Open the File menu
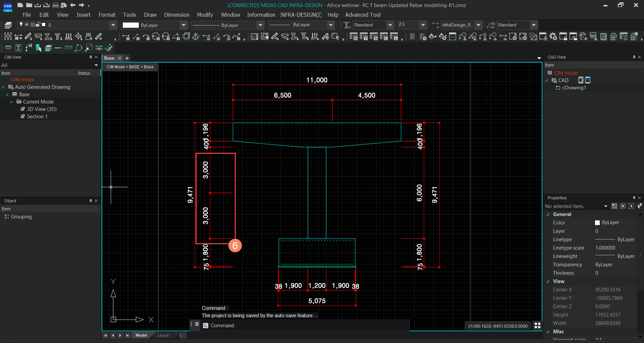 [x=27, y=15]
